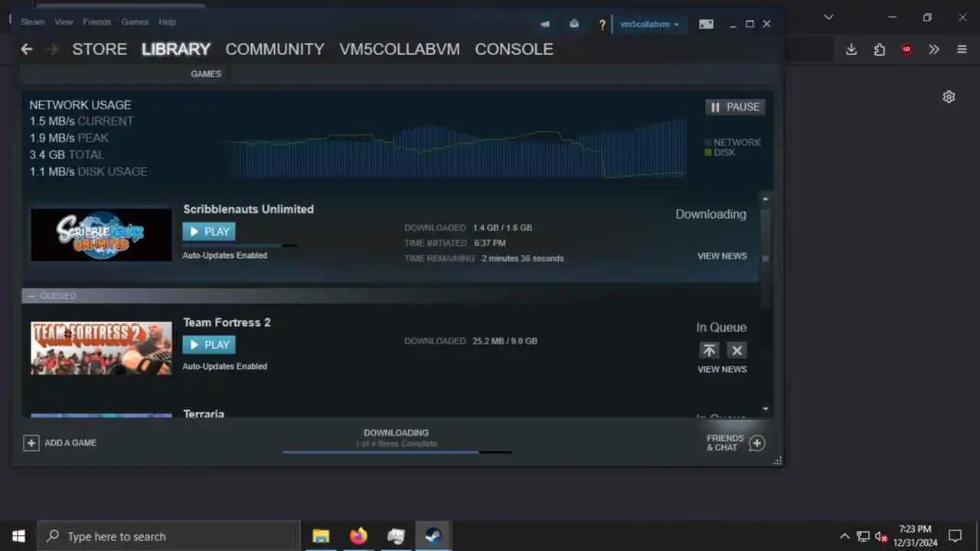The image size is (980, 551).
Task: Open Steam announcements megaphone icon
Action: (545, 24)
